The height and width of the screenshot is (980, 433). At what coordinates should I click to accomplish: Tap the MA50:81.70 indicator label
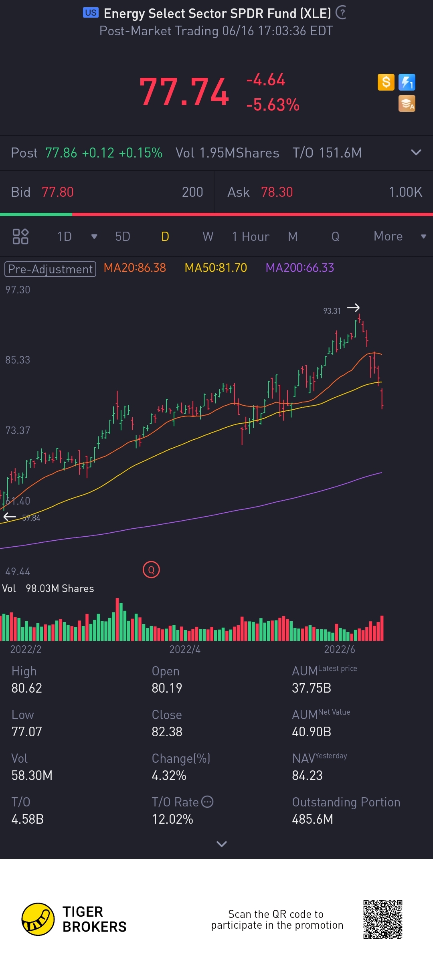[x=216, y=268]
